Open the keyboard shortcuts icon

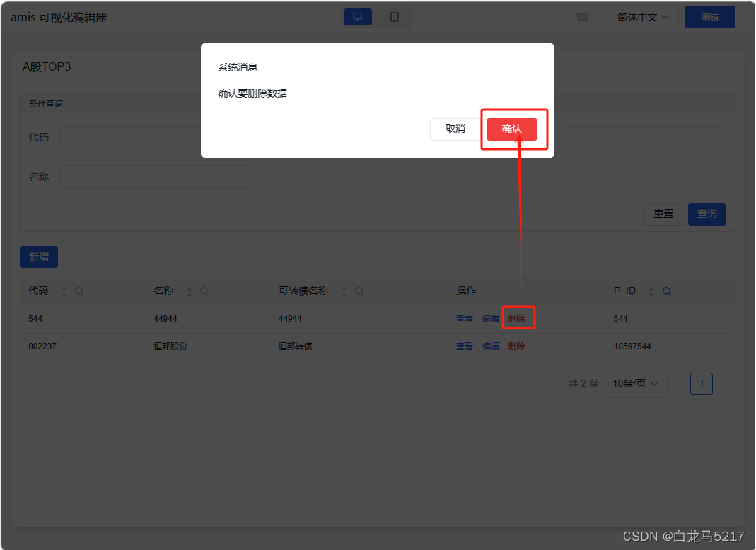(x=583, y=16)
